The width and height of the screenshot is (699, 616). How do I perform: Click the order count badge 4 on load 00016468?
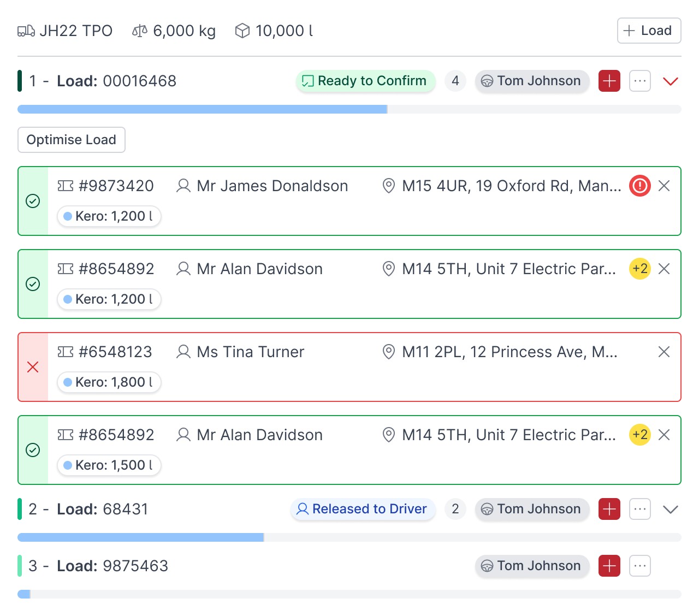coord(455,81)
